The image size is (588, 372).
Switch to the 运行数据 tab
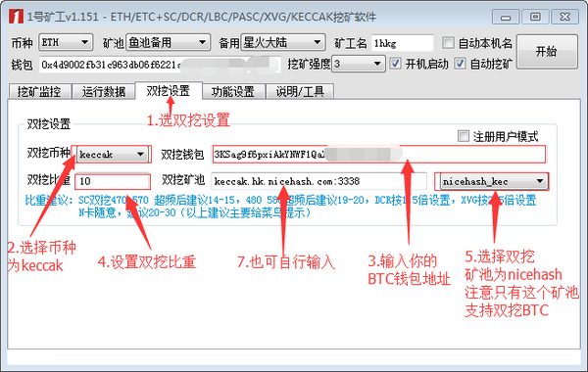pos(104,91)
